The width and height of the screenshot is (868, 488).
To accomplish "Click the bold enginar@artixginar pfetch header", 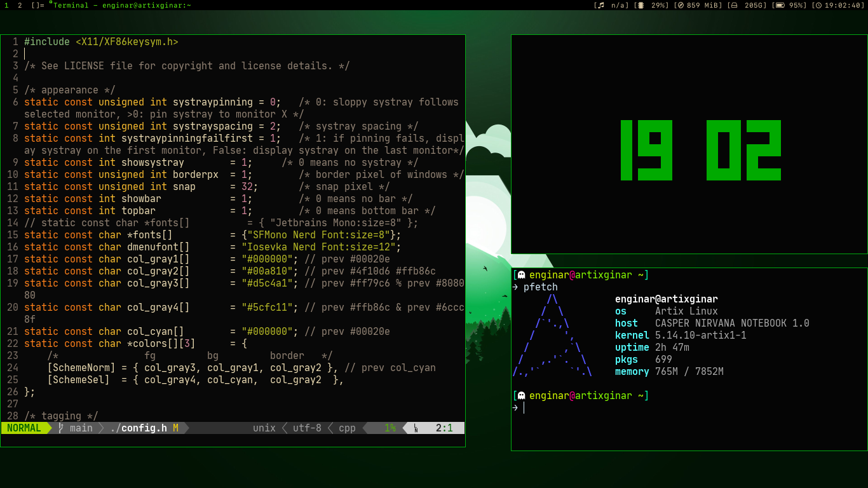I will pyautogui.click(x=667, y=299).
